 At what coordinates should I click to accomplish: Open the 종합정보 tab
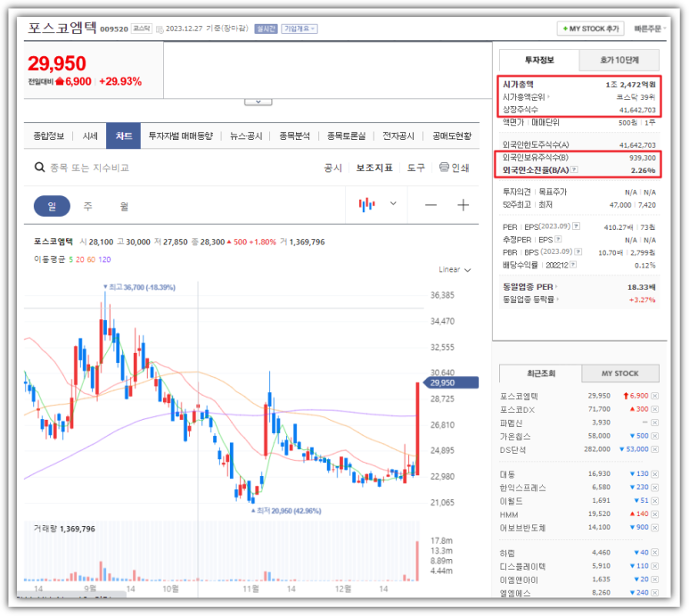coord(49,136)
